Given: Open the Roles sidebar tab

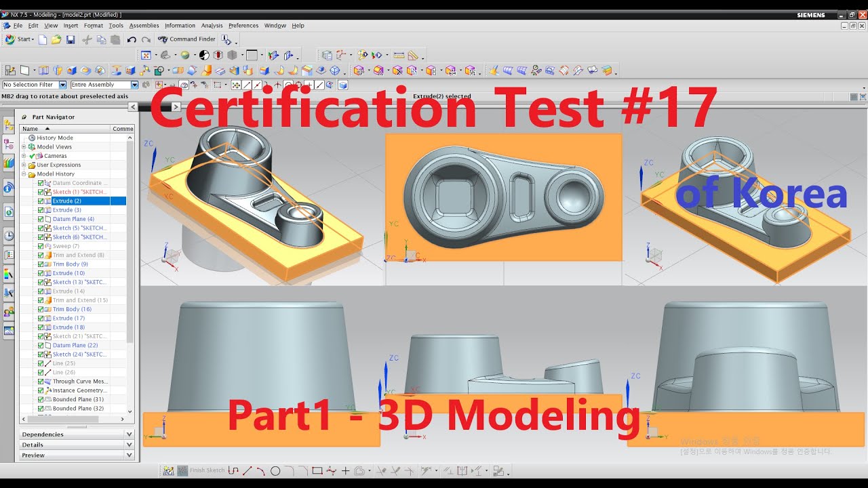Looking at the screenshot, I should pyautogui.click(x=9, y=312).
